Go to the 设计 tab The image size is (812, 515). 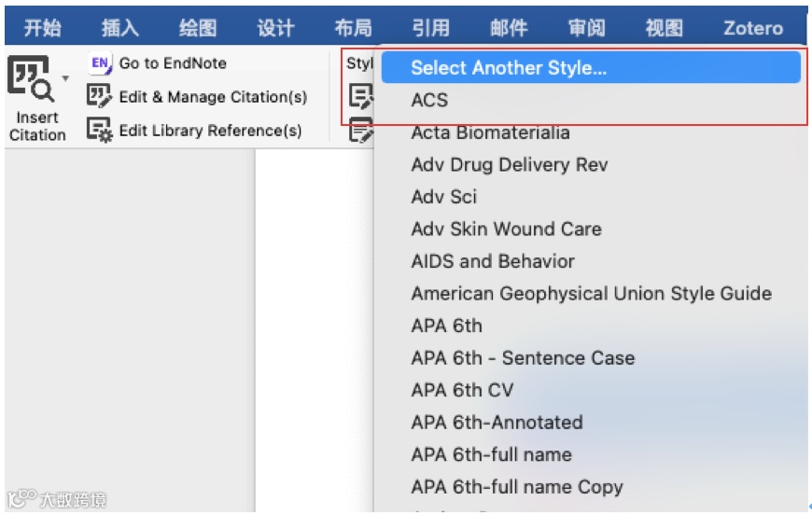point(275,27)
